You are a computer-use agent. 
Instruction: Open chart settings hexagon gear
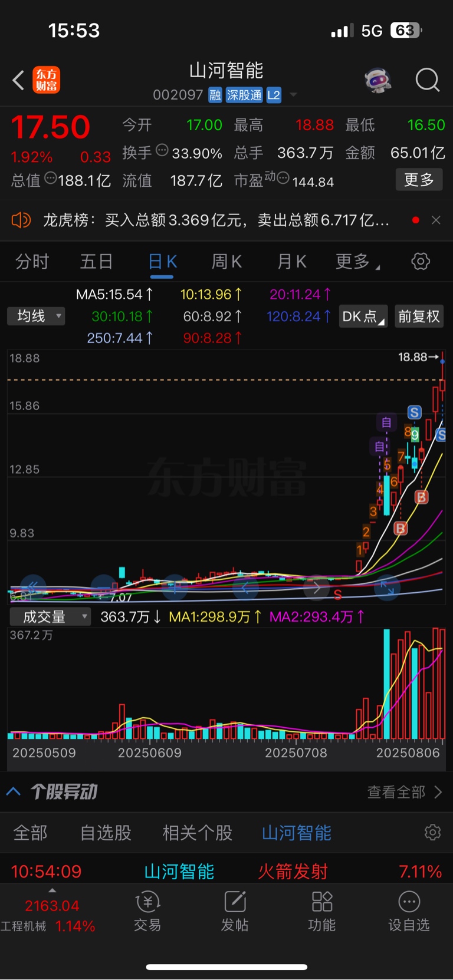(x=421, y=261)
